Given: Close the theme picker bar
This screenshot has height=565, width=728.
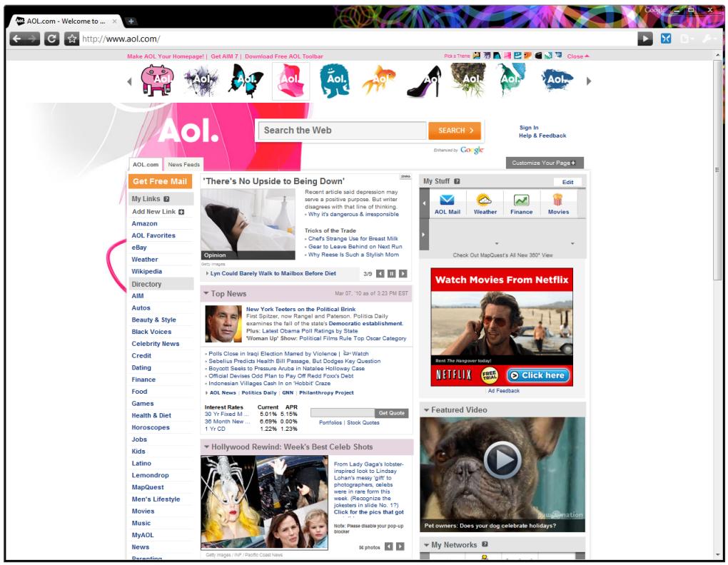Looking at the screenshot, I should (577, 56).
